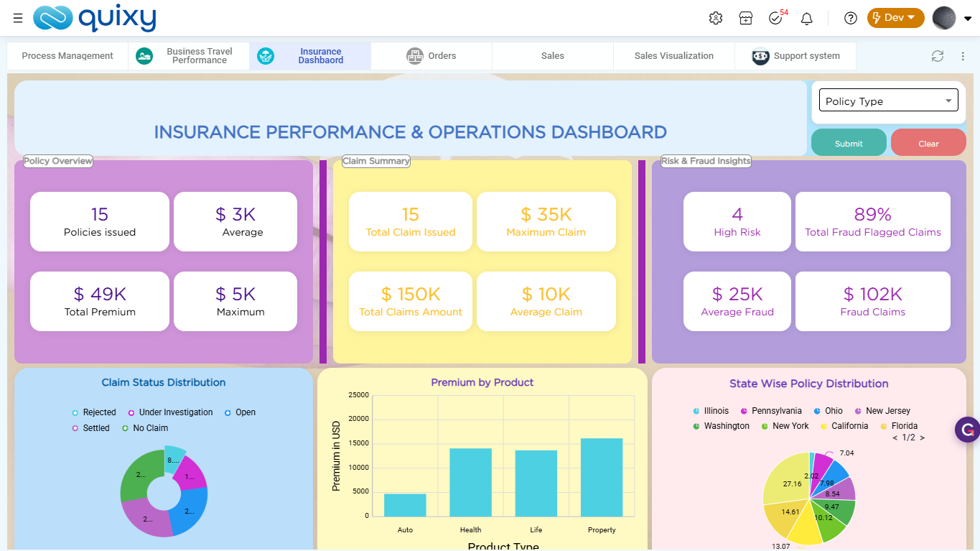The height and width of the screenshot is (551, 980).
Task: Open the Dev environment dropdown
Action: click(895, 18)
